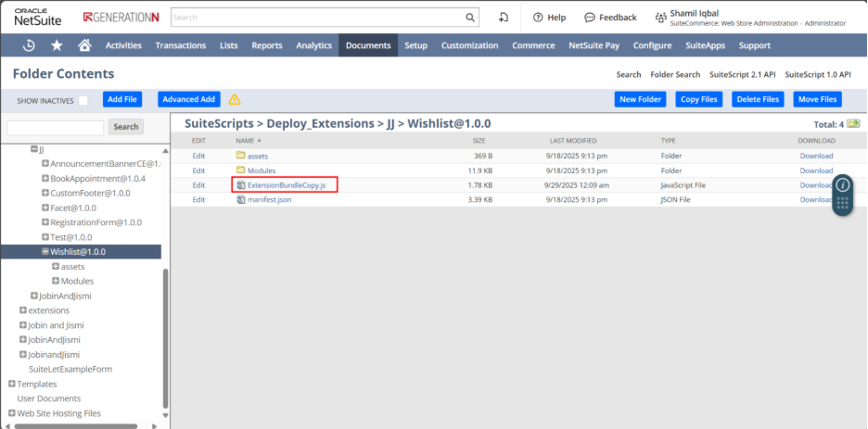
Task: Click the yellow warning triangle icon
Action: 235,99
